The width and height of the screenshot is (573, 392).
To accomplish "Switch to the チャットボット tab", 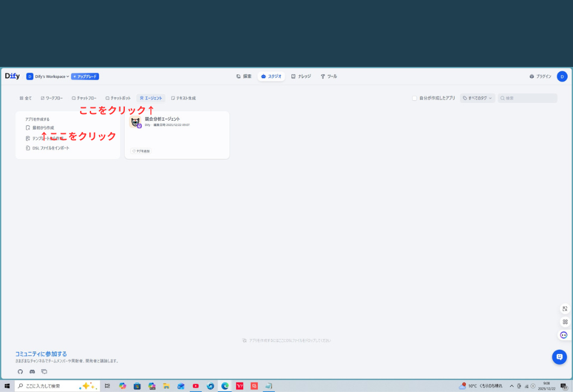I will pos(119,97).
